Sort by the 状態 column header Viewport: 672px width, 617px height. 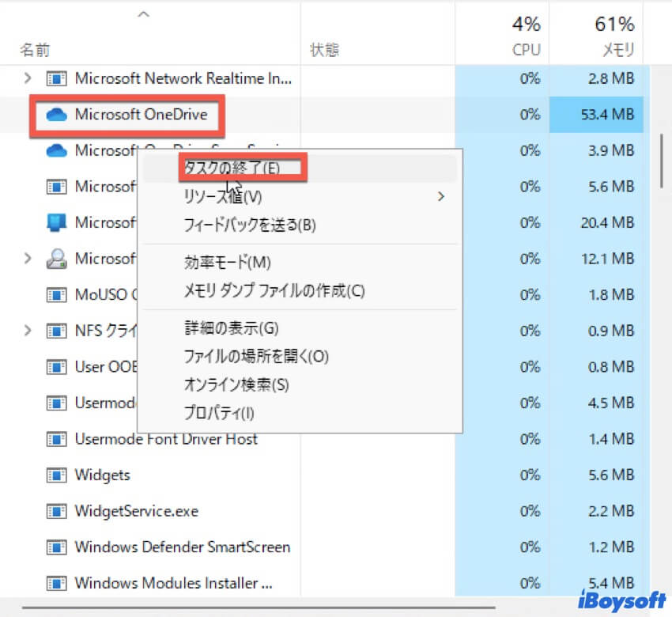[324, 50]
